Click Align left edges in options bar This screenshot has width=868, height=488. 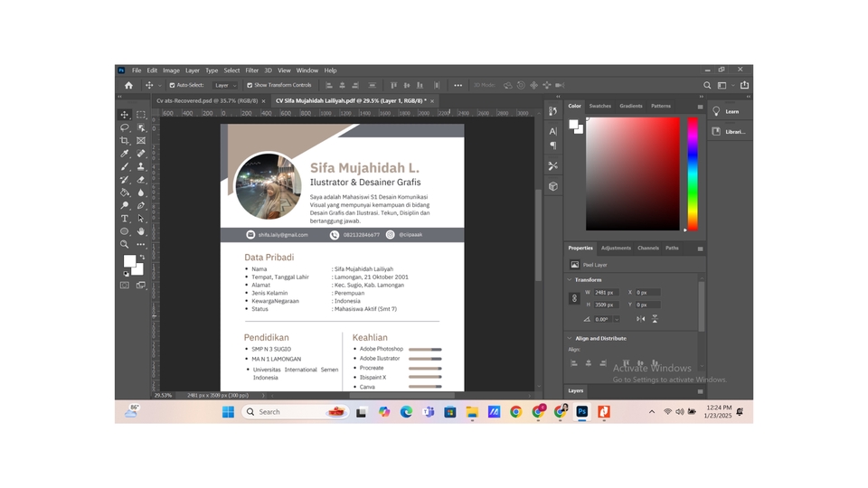[x=329, y=85]
